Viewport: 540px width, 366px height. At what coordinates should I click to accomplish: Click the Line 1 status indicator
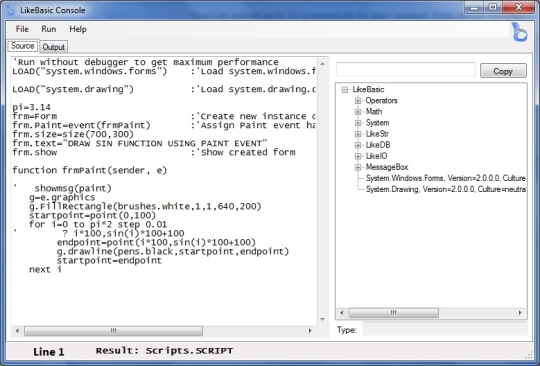[49, 352]
